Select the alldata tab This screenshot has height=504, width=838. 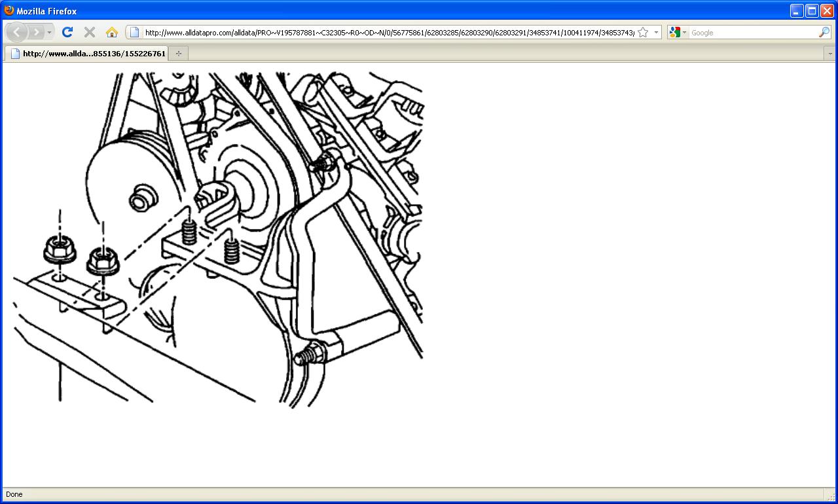point(86,54)
